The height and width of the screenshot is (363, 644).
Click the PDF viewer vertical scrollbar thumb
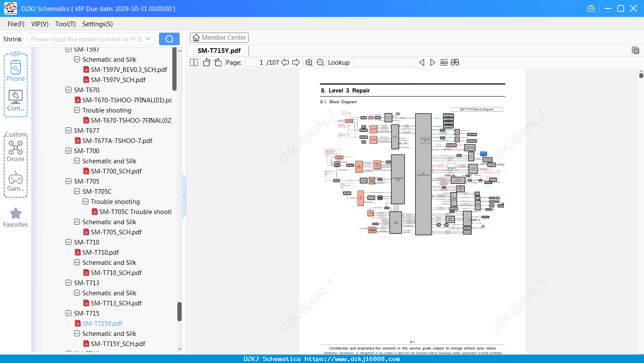(641, 75)
